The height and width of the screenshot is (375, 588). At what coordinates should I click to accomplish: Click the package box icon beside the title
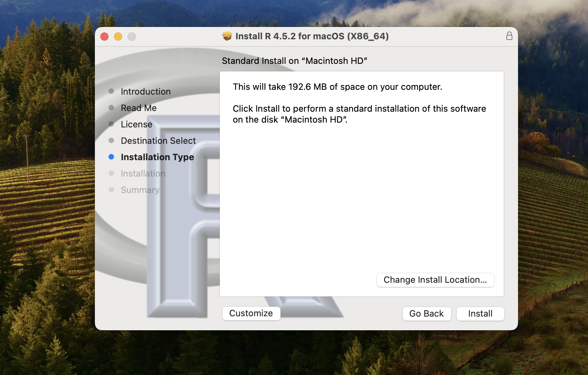227,36
